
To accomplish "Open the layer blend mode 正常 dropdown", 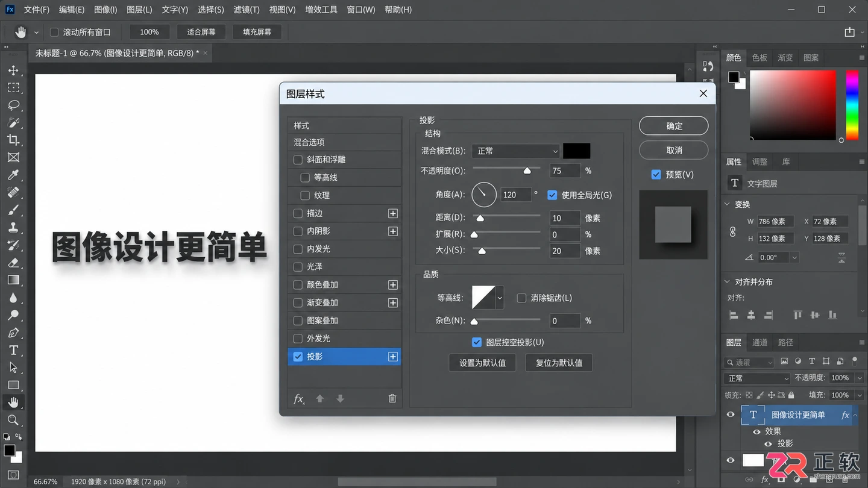I will point(757,378).
